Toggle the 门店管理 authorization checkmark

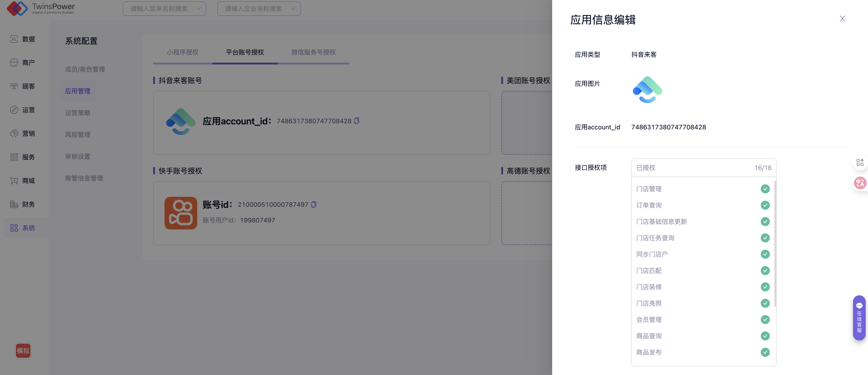765,189
